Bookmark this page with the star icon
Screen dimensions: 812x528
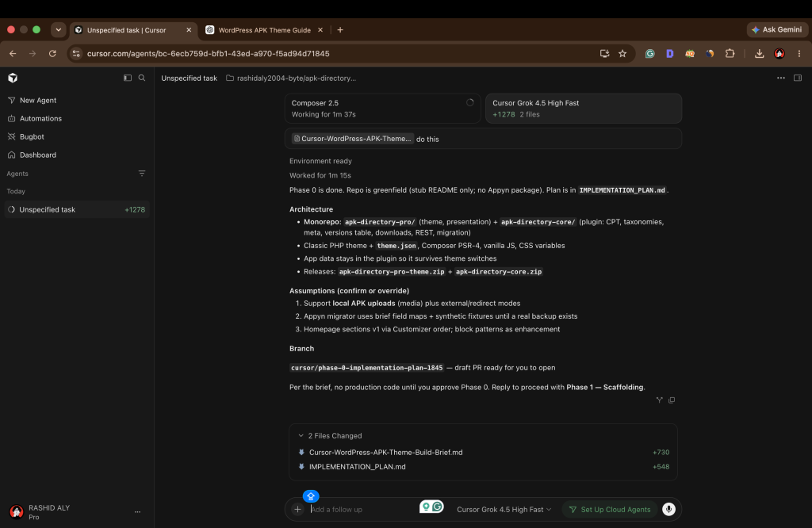click(x=622, y=54)
